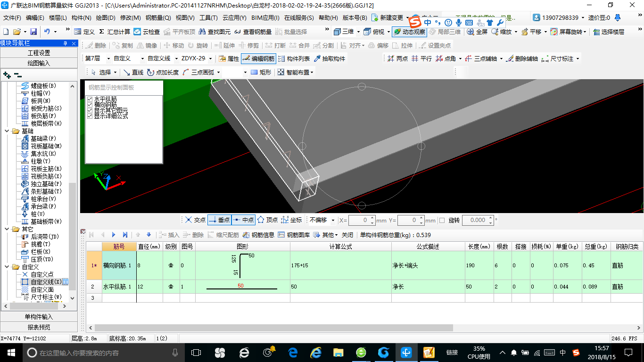The image size is (644, 362).
Task: Click the X coordinate input field
Action: [x=362, y=220]
